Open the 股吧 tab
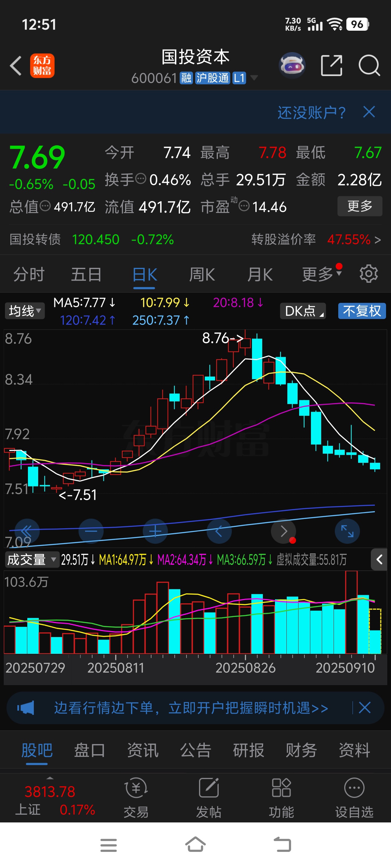The height and width of the screenshot is (868, 391). [37, 750]
